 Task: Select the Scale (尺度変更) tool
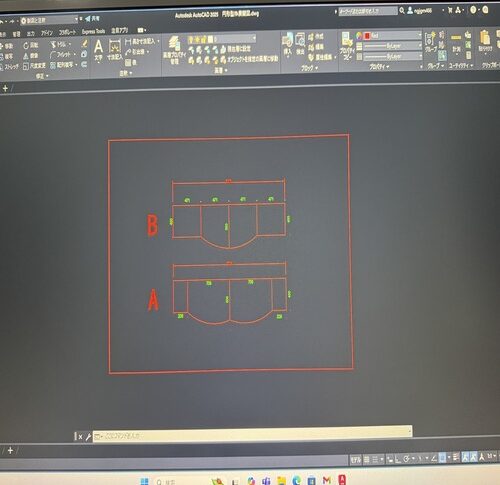coord(34,66)
